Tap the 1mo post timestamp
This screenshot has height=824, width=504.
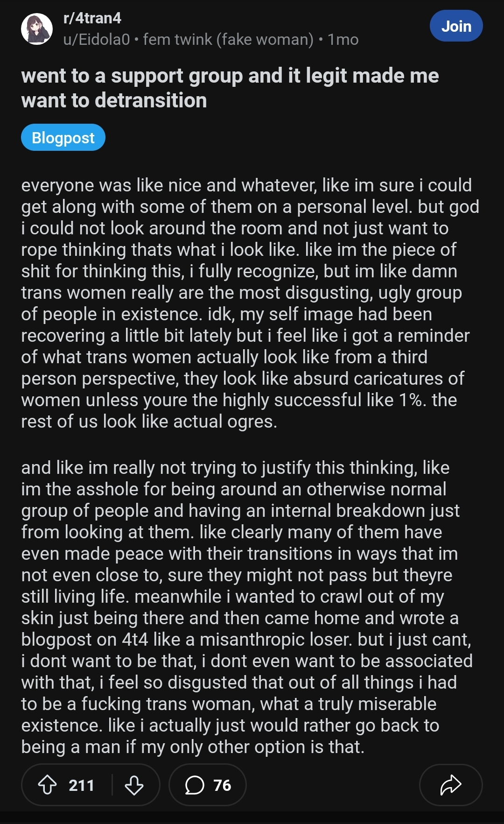click(343, 40)
